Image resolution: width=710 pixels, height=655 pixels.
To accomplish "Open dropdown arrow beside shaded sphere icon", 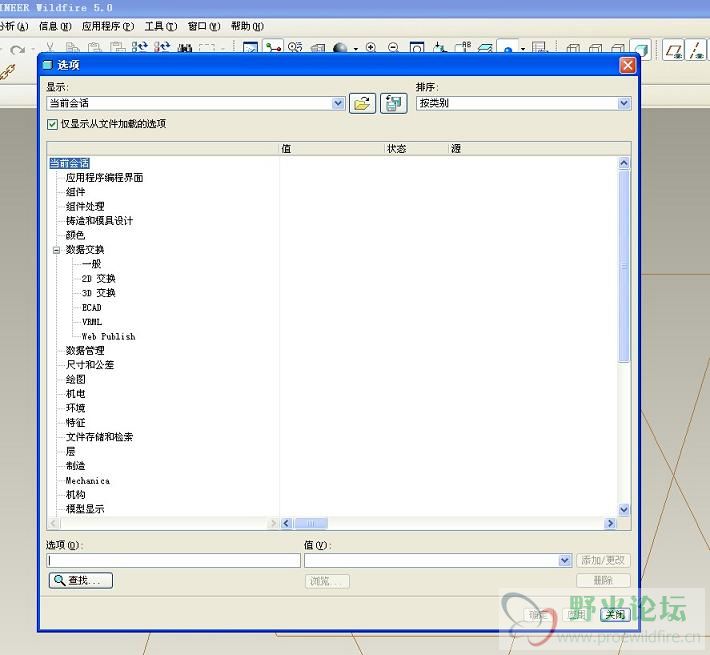I will pyautogui.click(x=356, y=49).
